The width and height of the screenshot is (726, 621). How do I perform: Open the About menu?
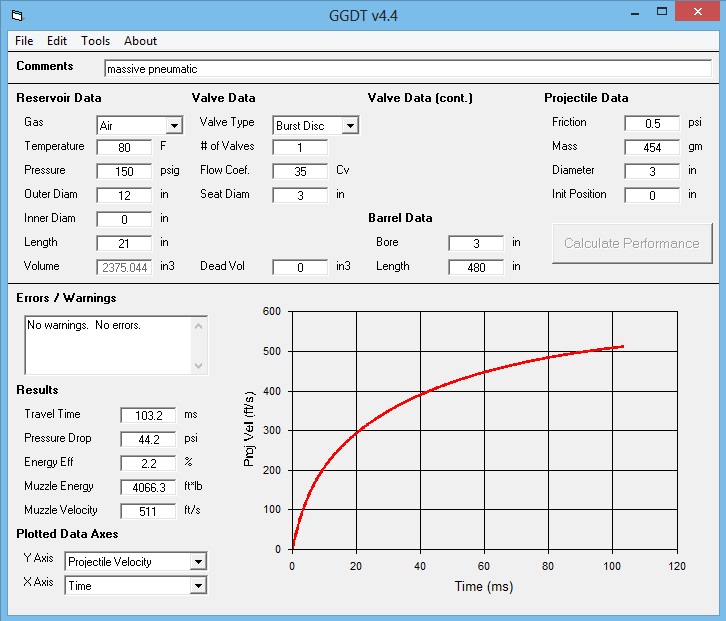point(140,41)
